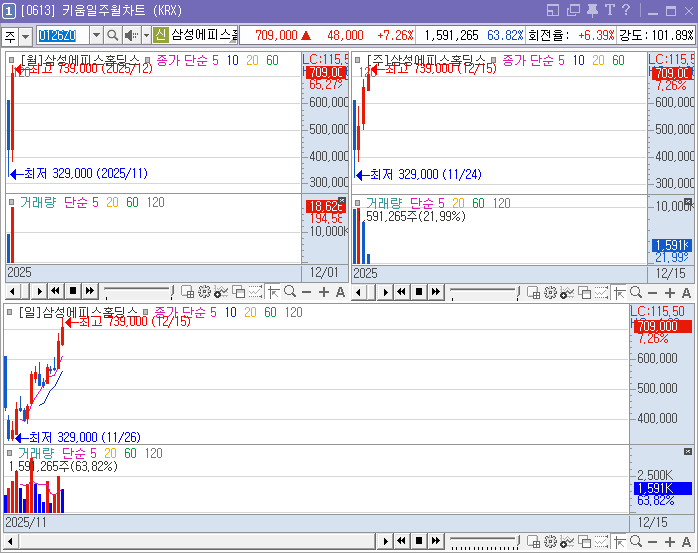This screenshot has height=553, width=698.
Task: Click minus zoom-out in daily chart toolbar
Action: (653, 542)
